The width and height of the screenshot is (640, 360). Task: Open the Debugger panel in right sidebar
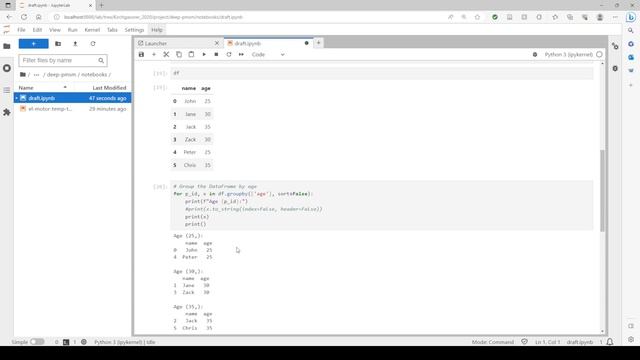pos(615,68)
